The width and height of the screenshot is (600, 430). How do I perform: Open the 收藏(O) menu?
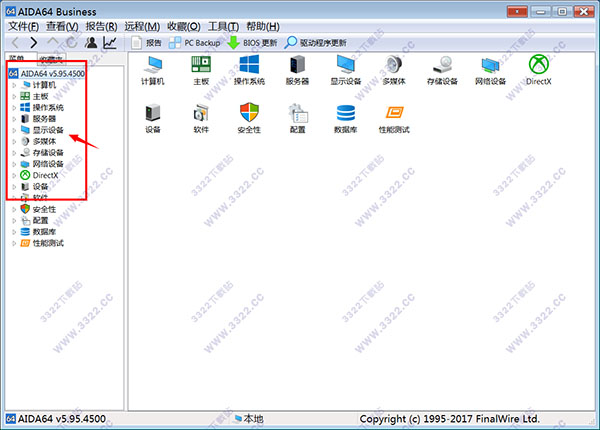pyautogui.click(x=184, y=26)
